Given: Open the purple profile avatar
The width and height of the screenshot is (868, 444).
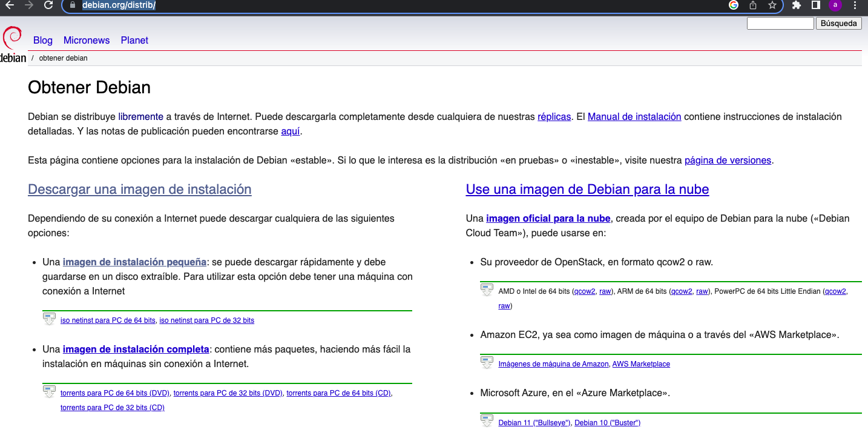Looking at the screenshot, I should tap(835, 5).
